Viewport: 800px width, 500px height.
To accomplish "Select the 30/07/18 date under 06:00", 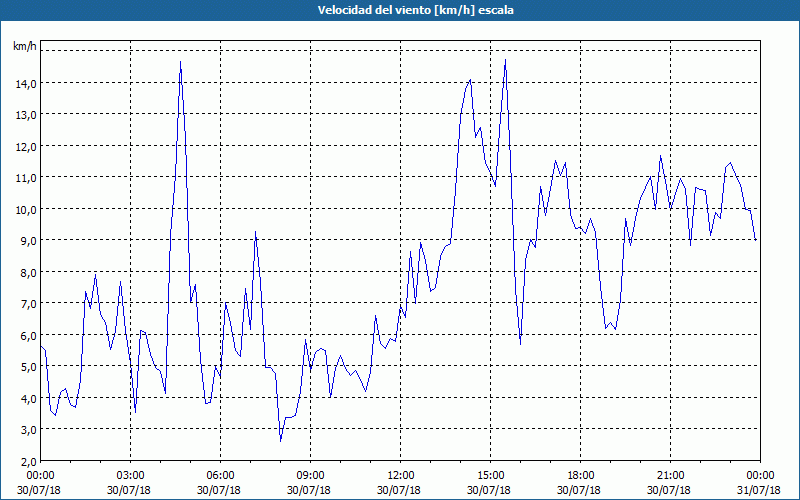I will (x=219, y=490).
